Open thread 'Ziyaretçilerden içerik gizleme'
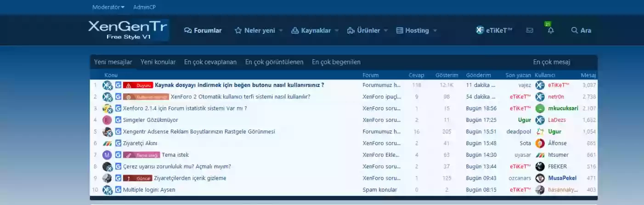The height and width of the screenshot is (205, 644). coord(190,178)
